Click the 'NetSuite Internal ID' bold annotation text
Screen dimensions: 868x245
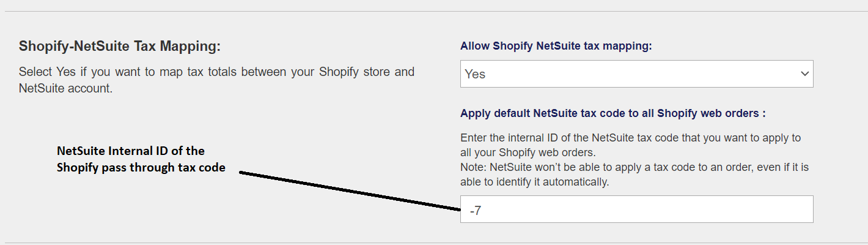point(131,151)
